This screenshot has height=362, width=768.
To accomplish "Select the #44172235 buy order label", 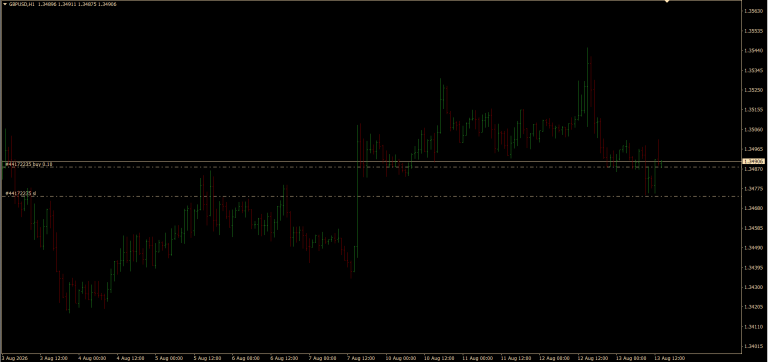I will coord(28,165).
